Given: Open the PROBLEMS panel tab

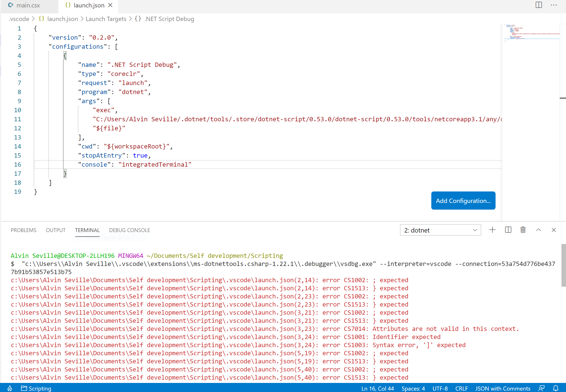Looking at the screenshot, I should pos(23,230).
